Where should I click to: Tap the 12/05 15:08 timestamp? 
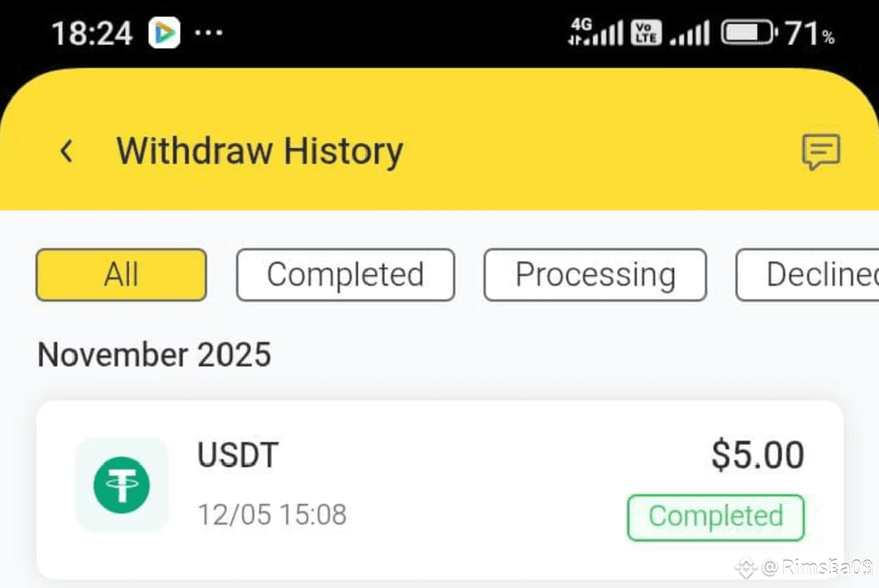point(272,514)
